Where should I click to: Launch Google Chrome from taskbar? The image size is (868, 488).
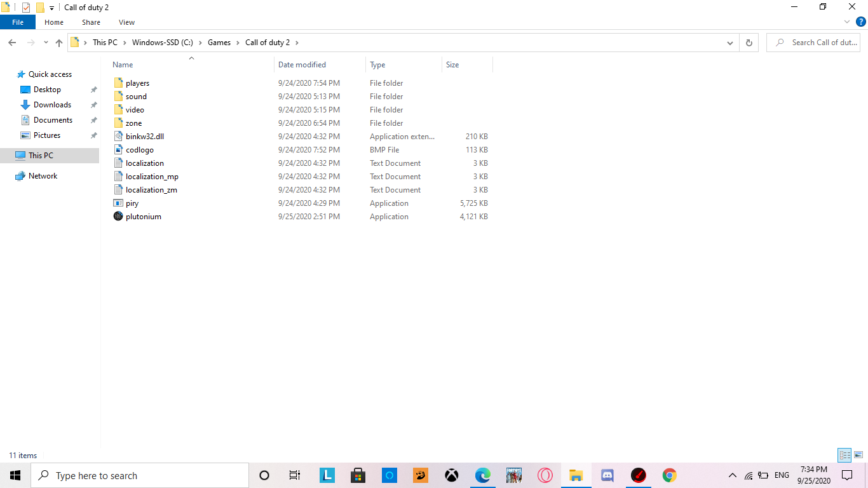(670, 475)
